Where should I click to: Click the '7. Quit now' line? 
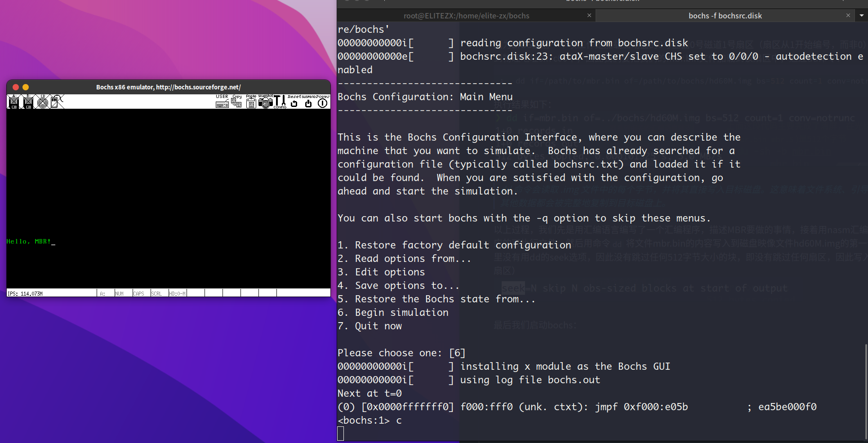(x=370, y=326)
